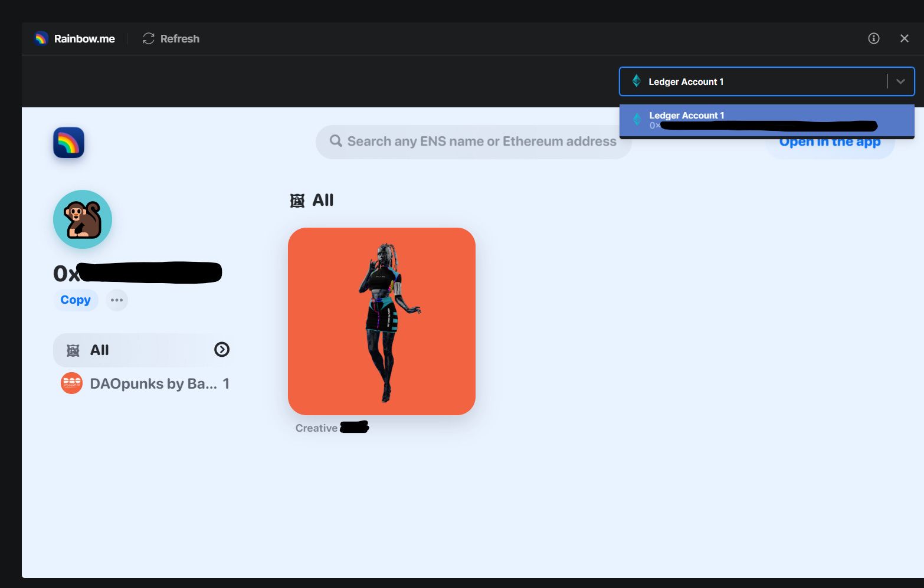
Task: Open the orange DAOpunks NFT thumbnail
Action: coord(382,321)
